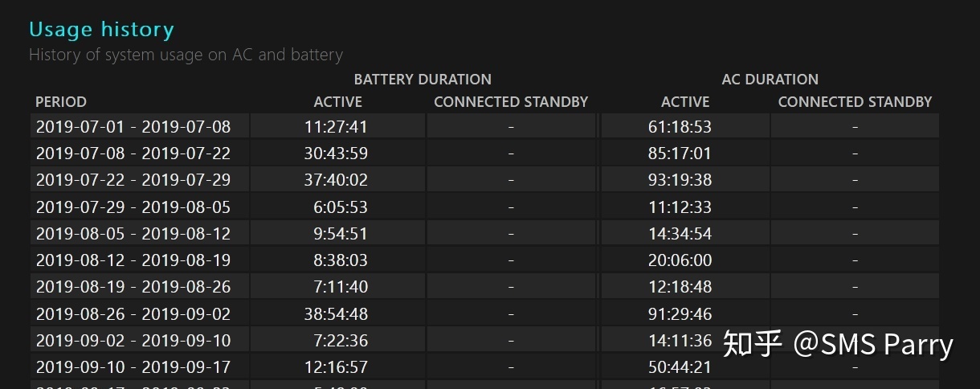Image resolution: width=980 pixels, height=389 pixels.
Task: Click battery active value 38:54:48
Action: pyautogui.click(x=336, y=314)
